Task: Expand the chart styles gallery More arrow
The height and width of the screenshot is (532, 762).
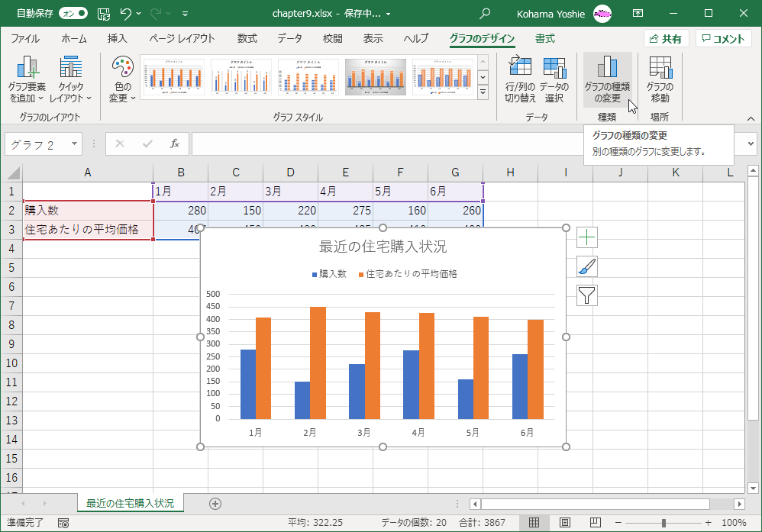Action: [x=483, y=92]
